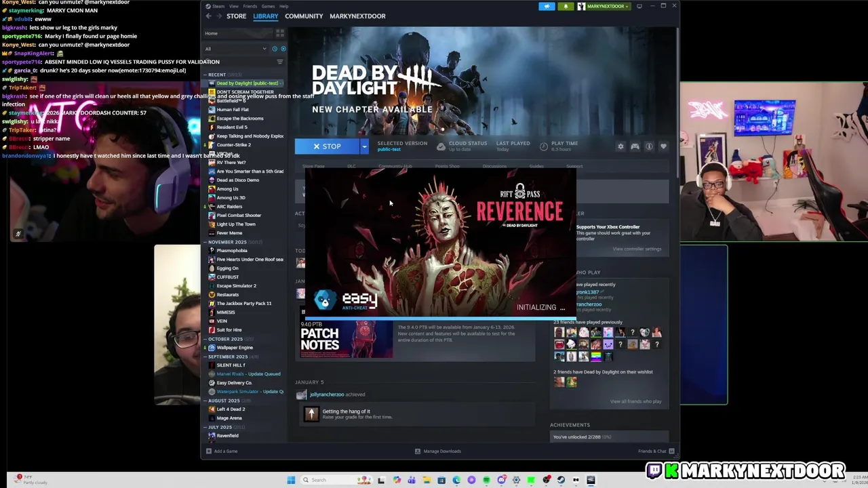Click Phasmophobia game icon in library list
The width and height of the screenshot is (868, 488).
212,251
